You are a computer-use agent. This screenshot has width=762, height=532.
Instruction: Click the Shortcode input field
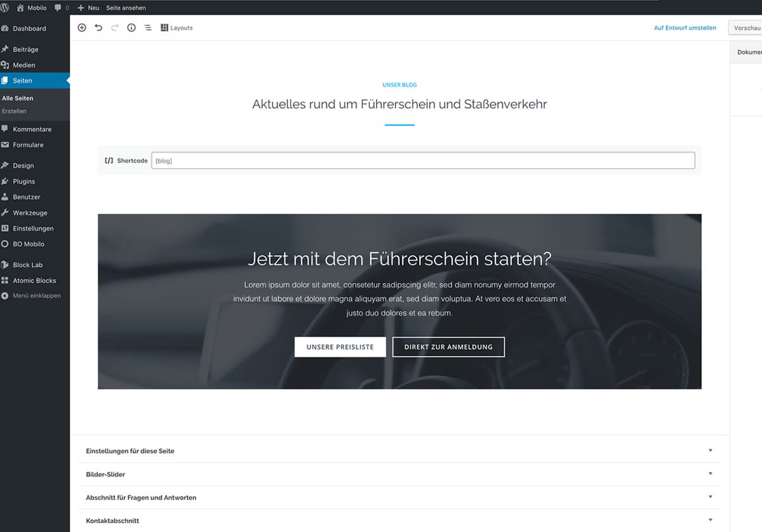tap(423, 161)
